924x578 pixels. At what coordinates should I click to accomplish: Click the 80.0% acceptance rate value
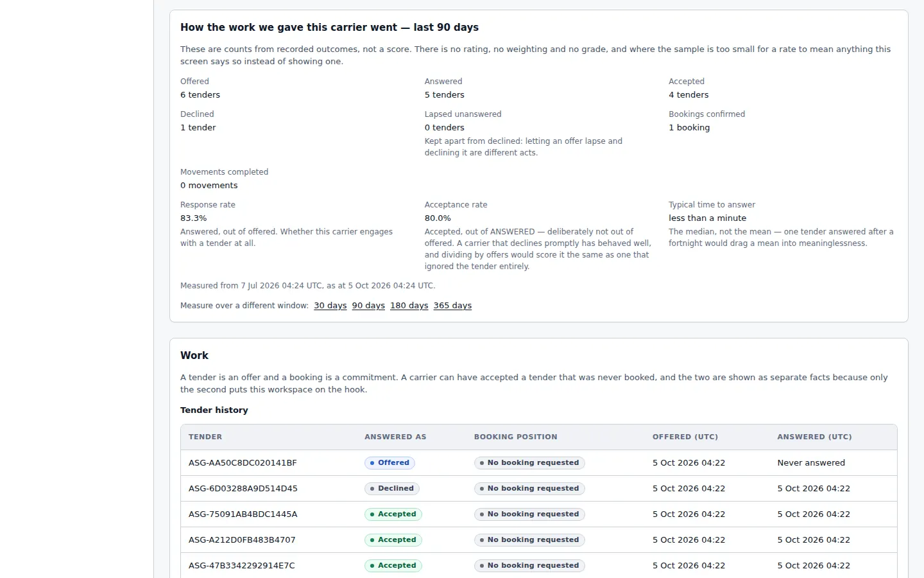(x=438, y=218)
